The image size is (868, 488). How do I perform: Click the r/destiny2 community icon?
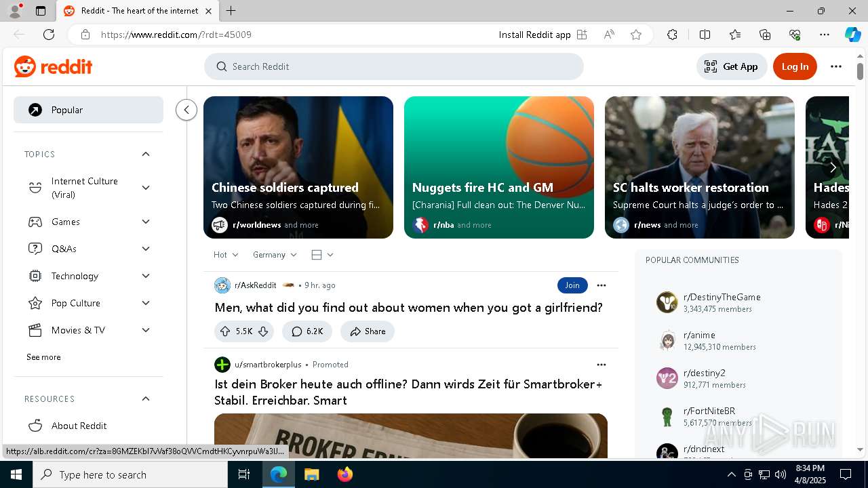[x=667, y=378]
